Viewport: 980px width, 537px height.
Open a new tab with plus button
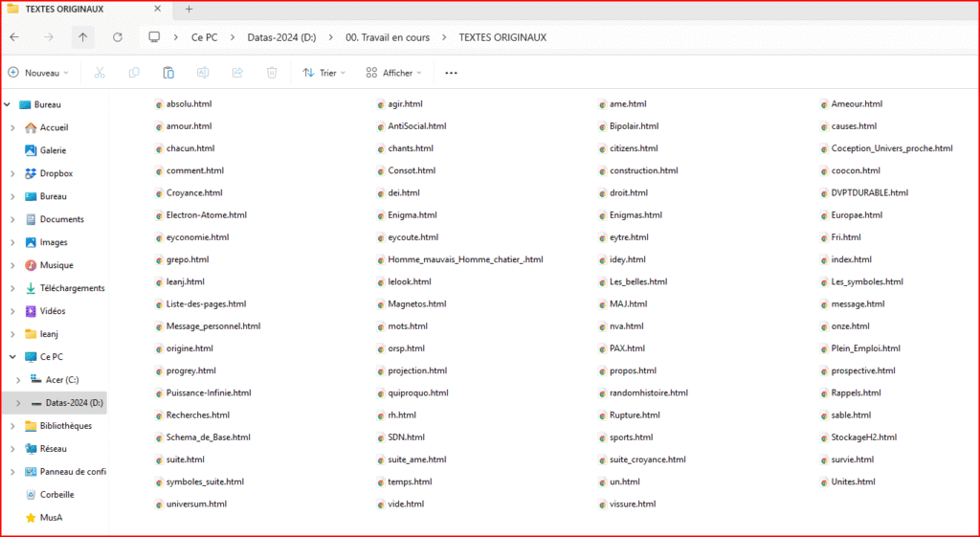(189, 9)
